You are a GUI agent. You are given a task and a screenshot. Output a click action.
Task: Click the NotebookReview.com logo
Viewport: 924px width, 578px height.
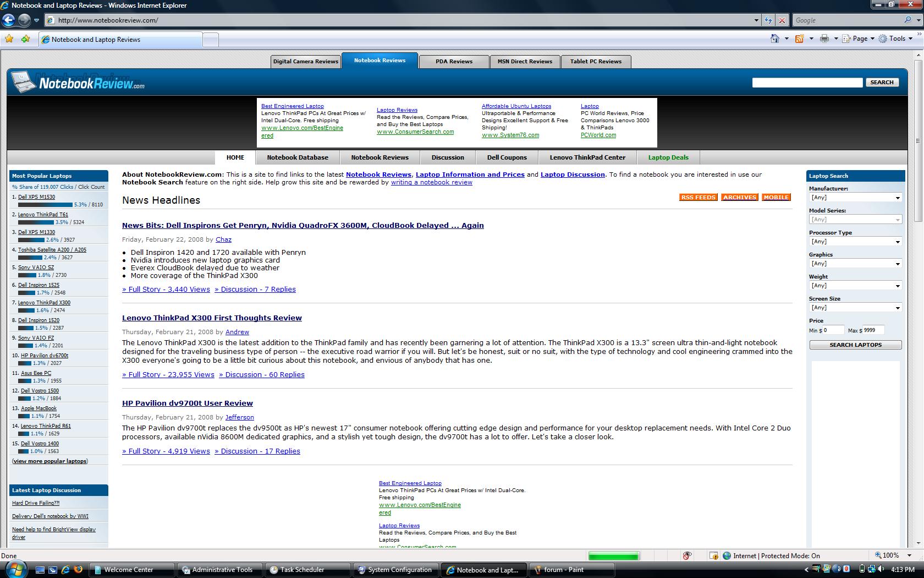tap(78, 83)
